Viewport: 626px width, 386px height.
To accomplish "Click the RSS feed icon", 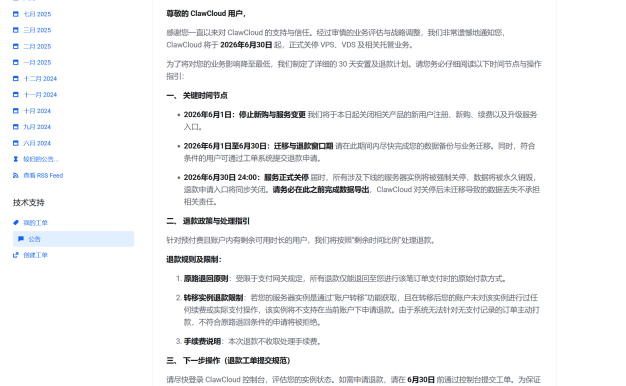I will (x=16, y=175).
